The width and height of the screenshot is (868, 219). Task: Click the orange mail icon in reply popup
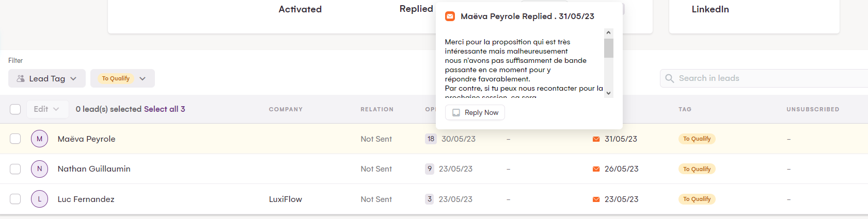(x=450, y=16)
